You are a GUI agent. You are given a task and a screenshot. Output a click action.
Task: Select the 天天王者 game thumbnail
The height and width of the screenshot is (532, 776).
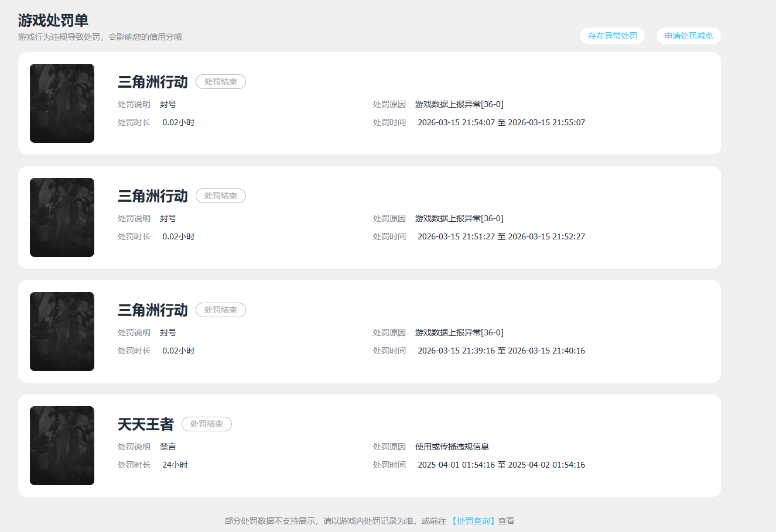62,445
